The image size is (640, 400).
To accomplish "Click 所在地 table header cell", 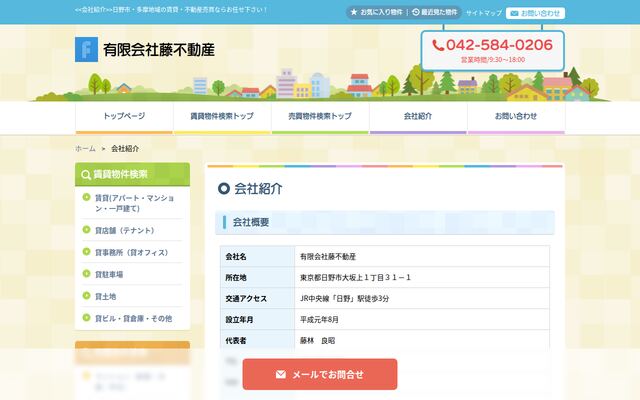I will 258,278.
